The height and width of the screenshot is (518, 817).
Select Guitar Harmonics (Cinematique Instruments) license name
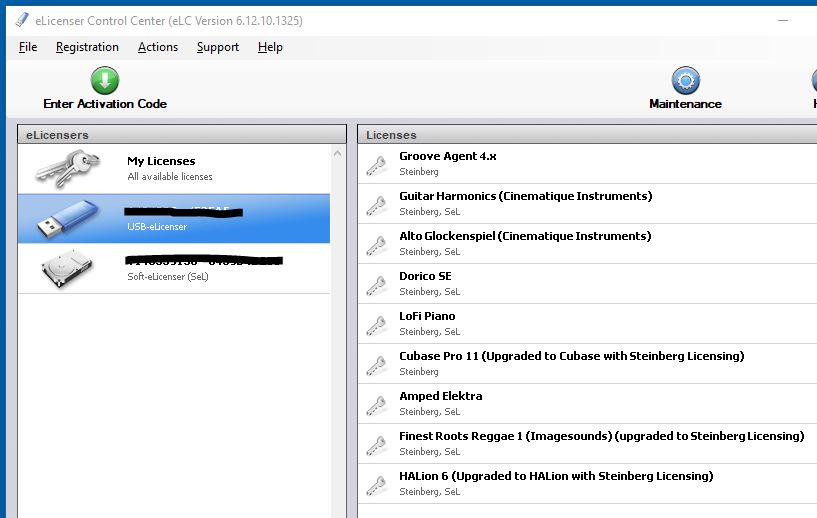(x=526, y=196)
